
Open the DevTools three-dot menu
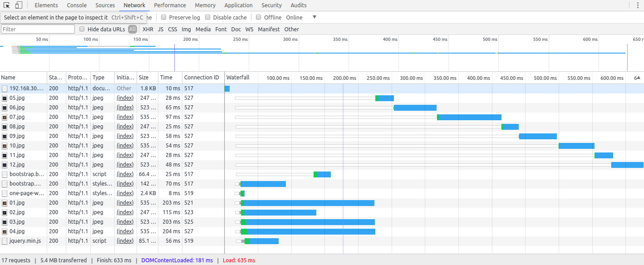click(637, 5)
